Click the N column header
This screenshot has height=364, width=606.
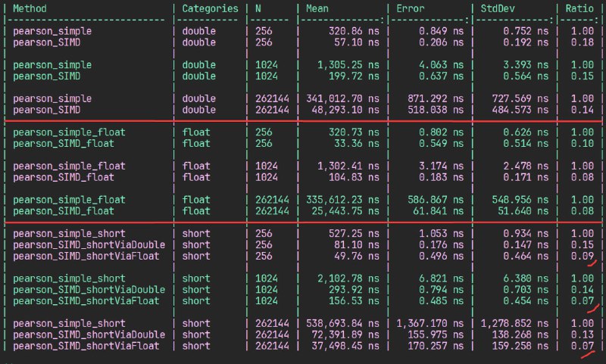(x=258, y=8)
